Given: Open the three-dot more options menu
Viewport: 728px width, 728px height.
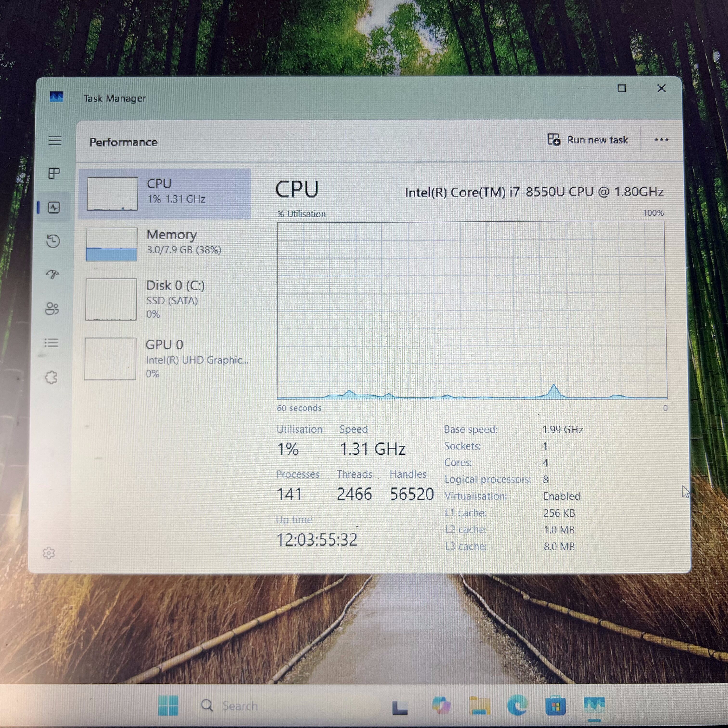Looking at the screenshot, I should coord(661,140).
